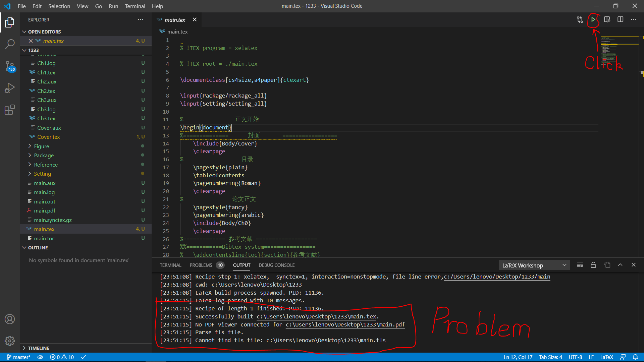Open main.fls path link in output
The image size is (644, 362).
point(326,340)
